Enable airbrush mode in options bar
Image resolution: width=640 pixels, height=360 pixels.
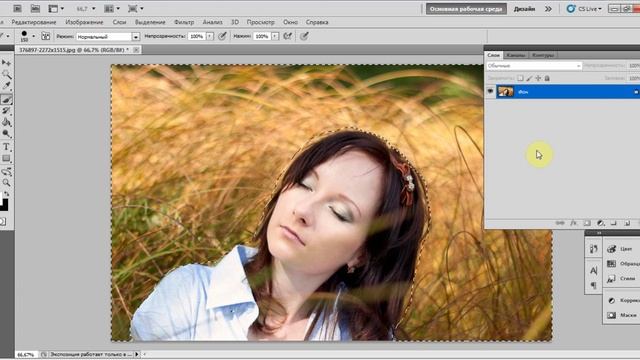tap(288, 36)
